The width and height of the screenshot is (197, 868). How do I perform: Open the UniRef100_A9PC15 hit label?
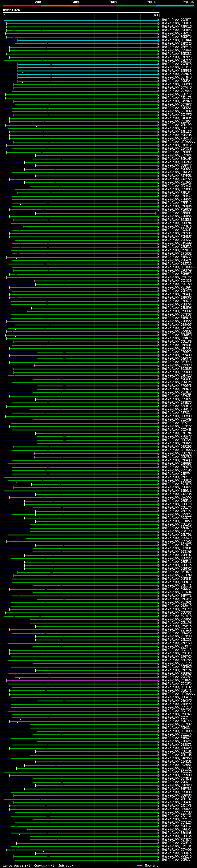[177, 26]
